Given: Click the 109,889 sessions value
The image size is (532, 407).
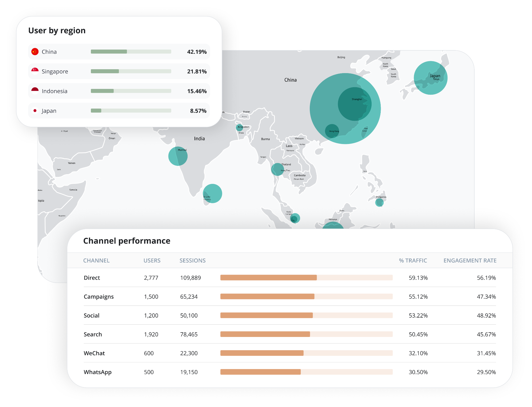Looking at the screenshot, I should click(190, 278).
